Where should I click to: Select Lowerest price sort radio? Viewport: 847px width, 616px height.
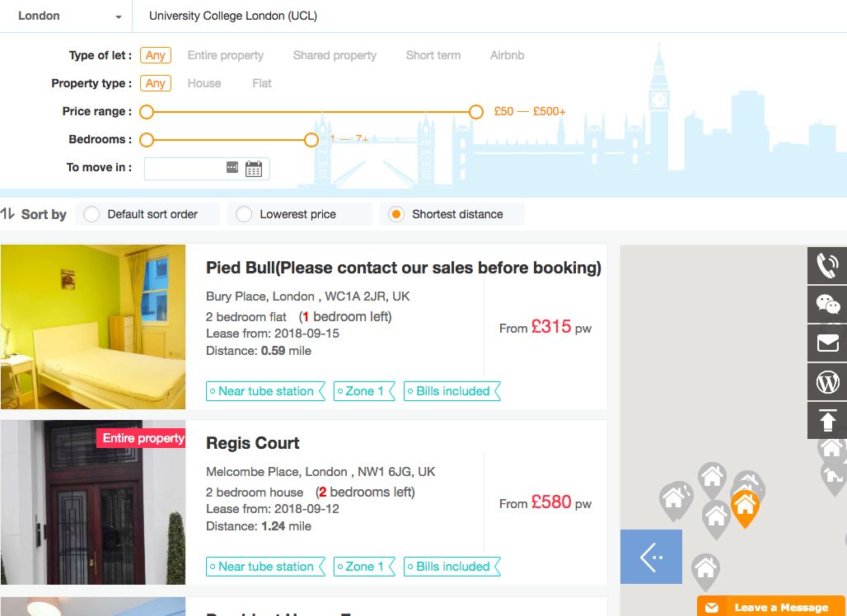244,214
